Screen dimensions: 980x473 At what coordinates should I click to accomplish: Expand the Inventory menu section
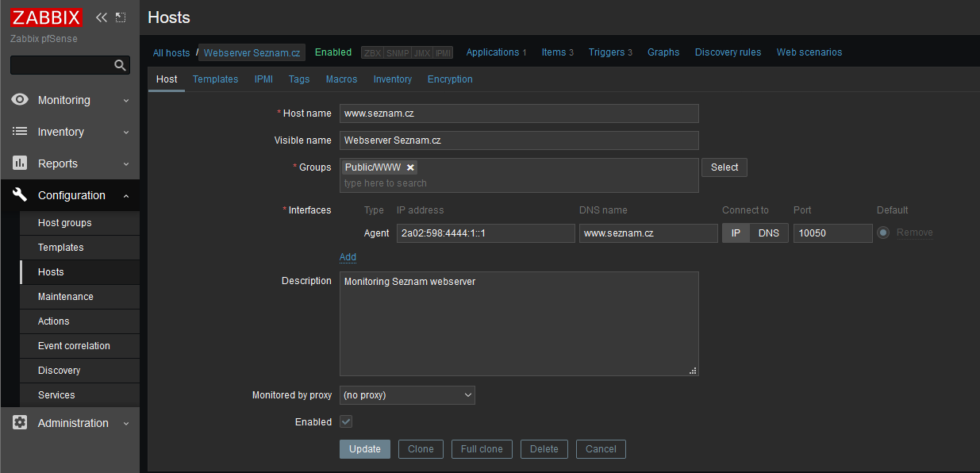click(x=70, y=132)
